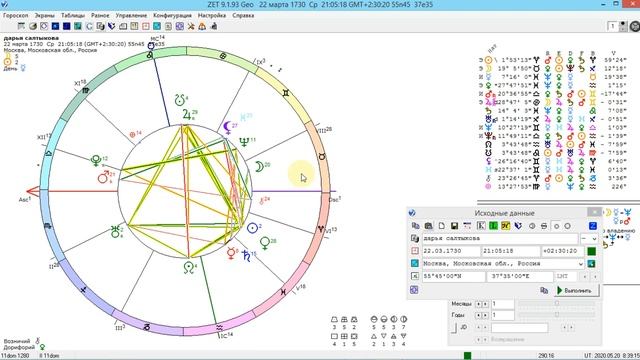
Task: Click the Годы slider track
Action: (557, 315)
